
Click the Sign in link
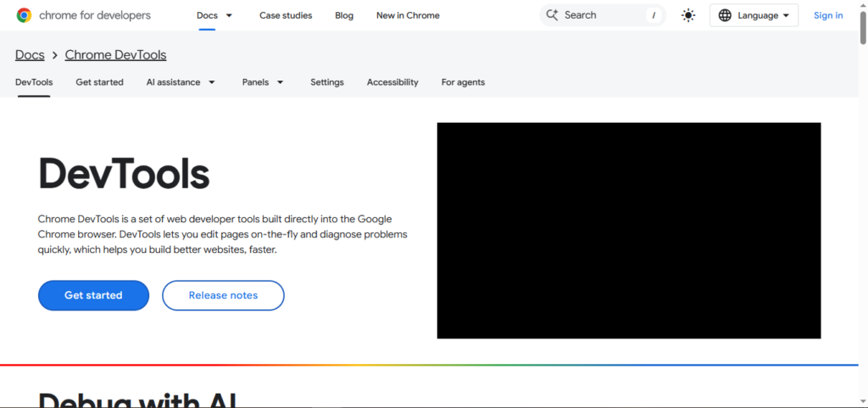pos(828,15)
